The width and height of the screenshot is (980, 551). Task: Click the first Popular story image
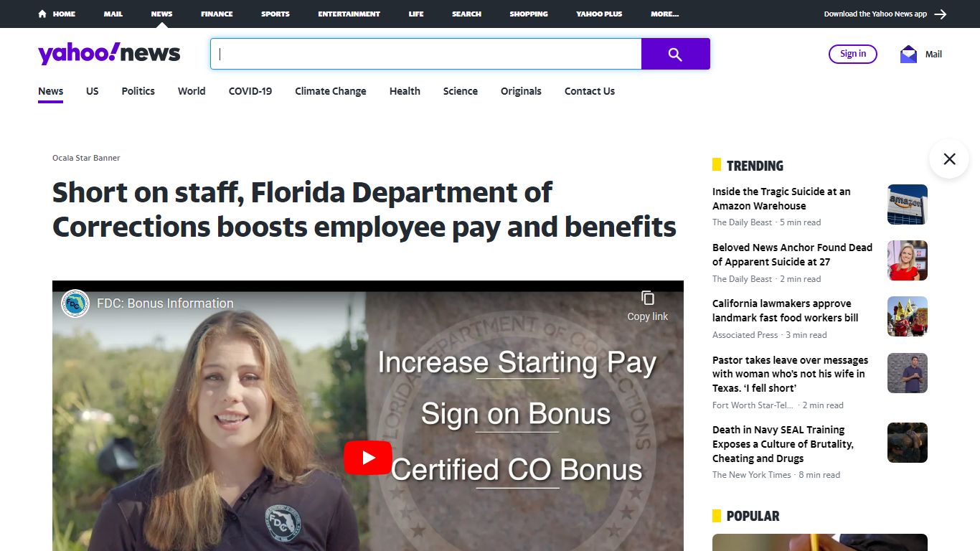coord(820,542)
